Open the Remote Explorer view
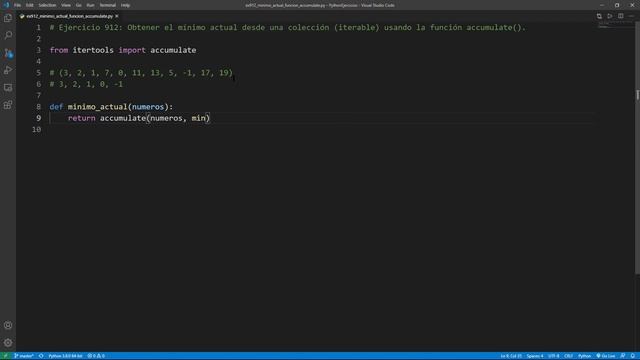Viewport: 640px width, 360px height. click(8, 88)
